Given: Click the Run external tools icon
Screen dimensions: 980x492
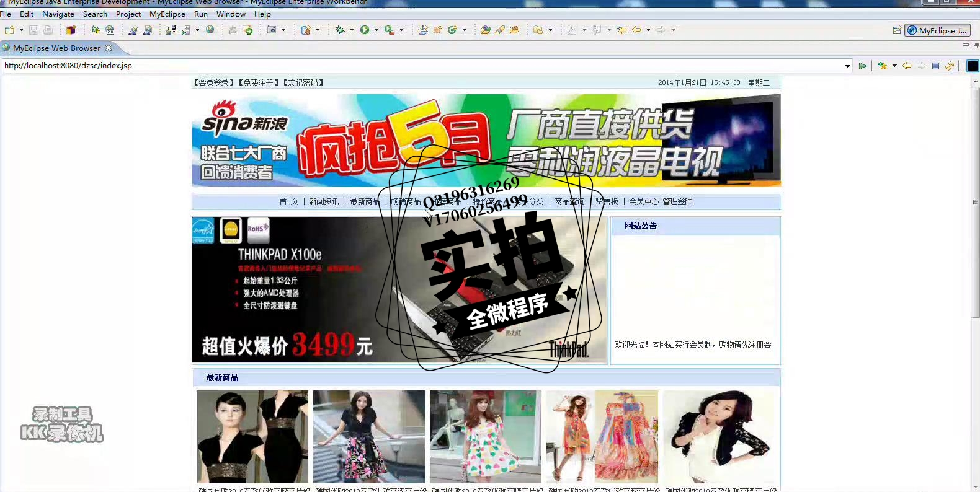Looking at the screenshot, I should coord(389,30).
